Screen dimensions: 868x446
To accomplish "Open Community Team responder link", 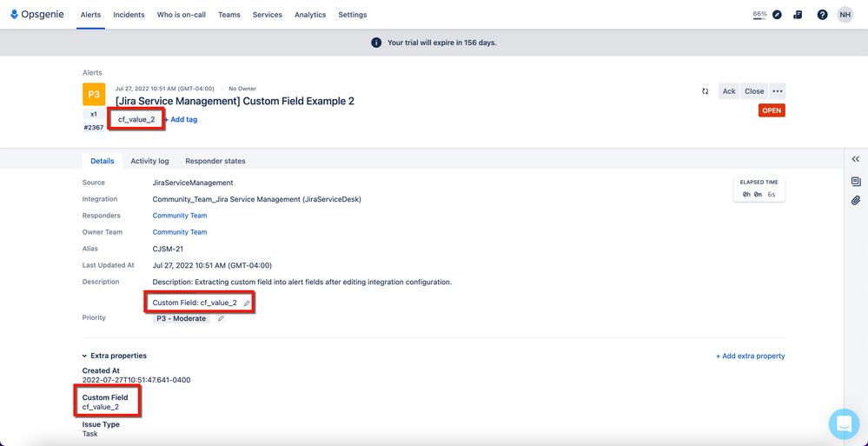I will pos(179,216).
